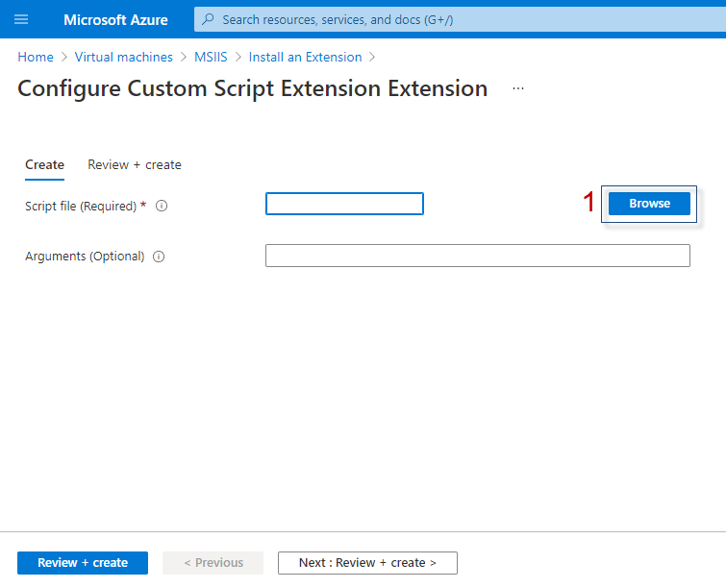Go to Home breadcrumb link
The image size is (726, 588).
point(36,58)
